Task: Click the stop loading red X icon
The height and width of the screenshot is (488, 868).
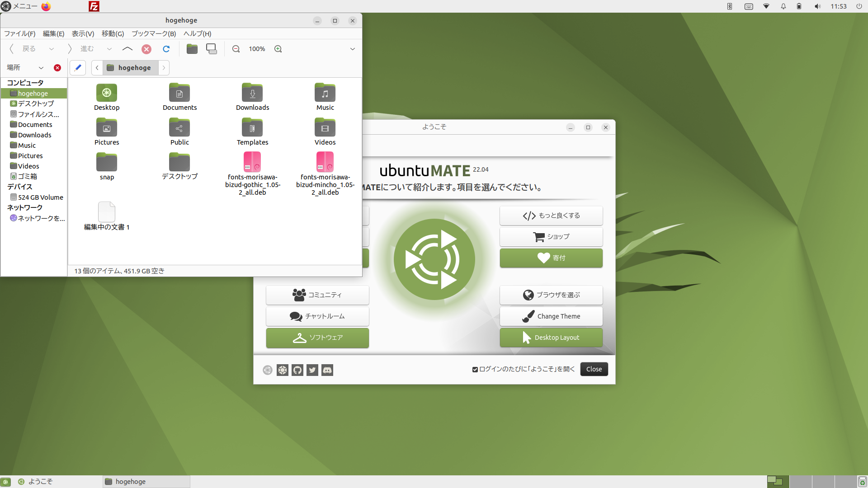Action: (146, 49)
